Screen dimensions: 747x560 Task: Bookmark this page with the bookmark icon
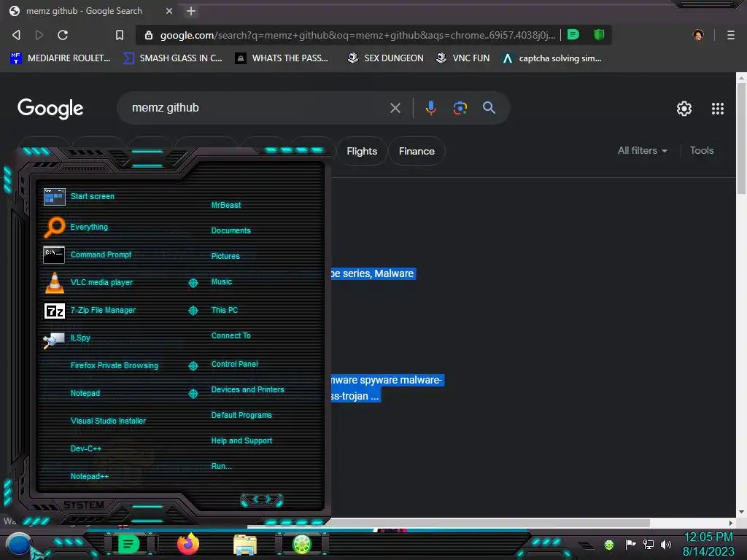[120, 35]
